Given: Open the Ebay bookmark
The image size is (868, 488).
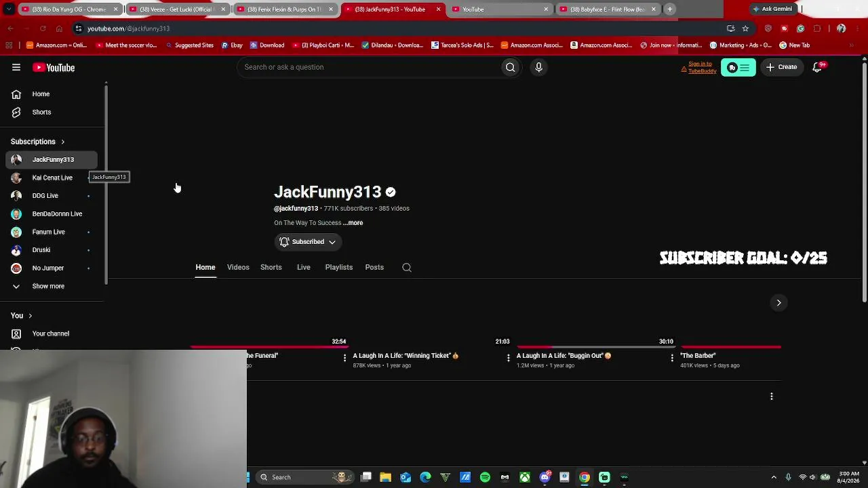Looking at the screenshot, I should [232, 45].
